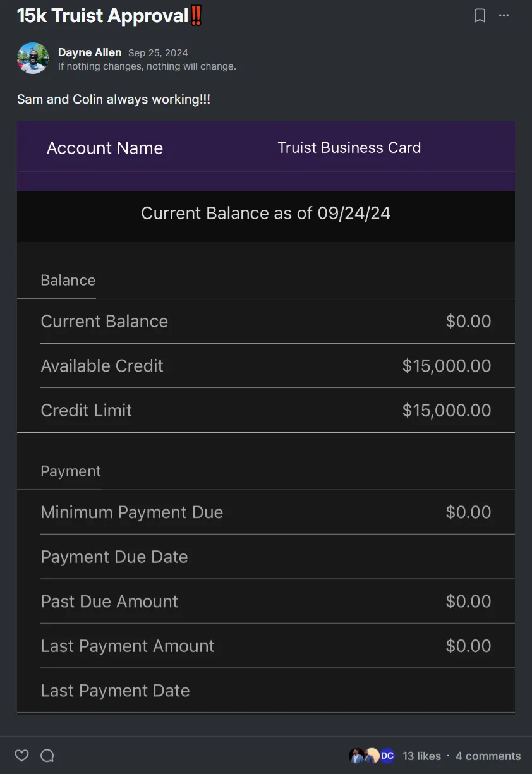This screenshot has width=532, height=774.
Task: Open the 4 comments link
Action: click(488, 756)
